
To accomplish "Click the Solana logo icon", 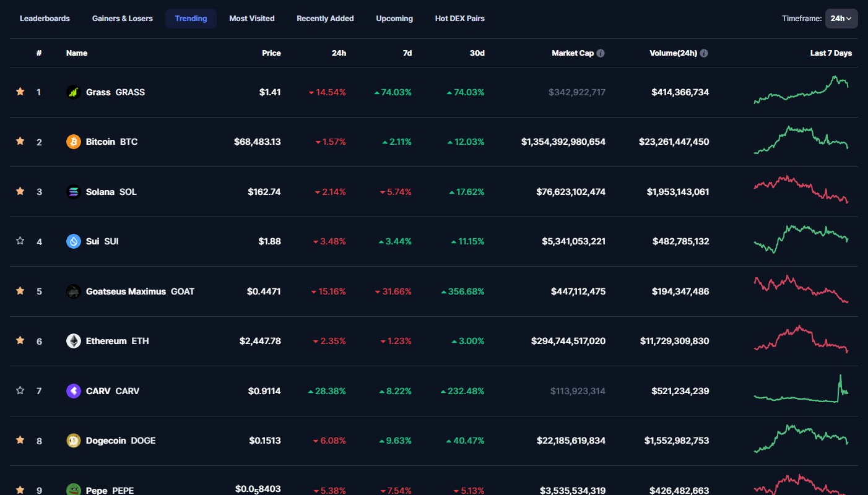I will (74, 192).
